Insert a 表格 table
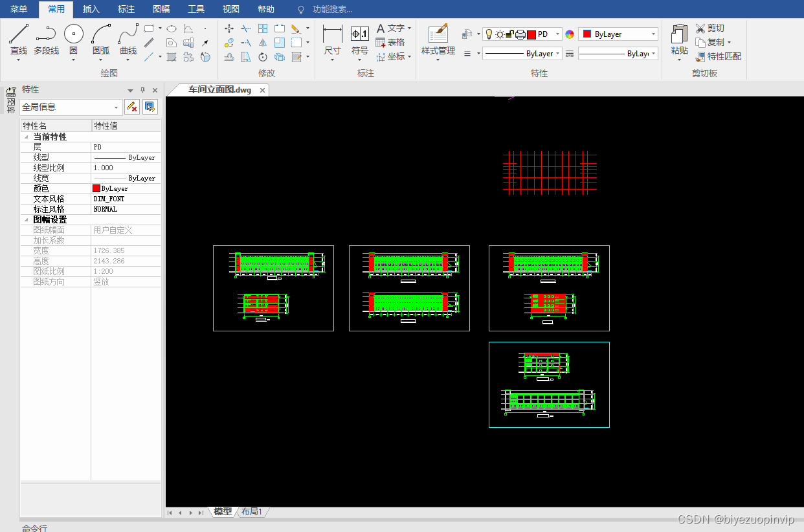 tap(391, 43)
